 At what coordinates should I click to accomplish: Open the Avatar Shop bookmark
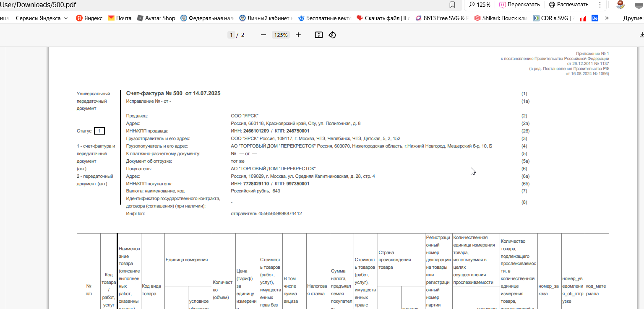click(x=156, y=18)
